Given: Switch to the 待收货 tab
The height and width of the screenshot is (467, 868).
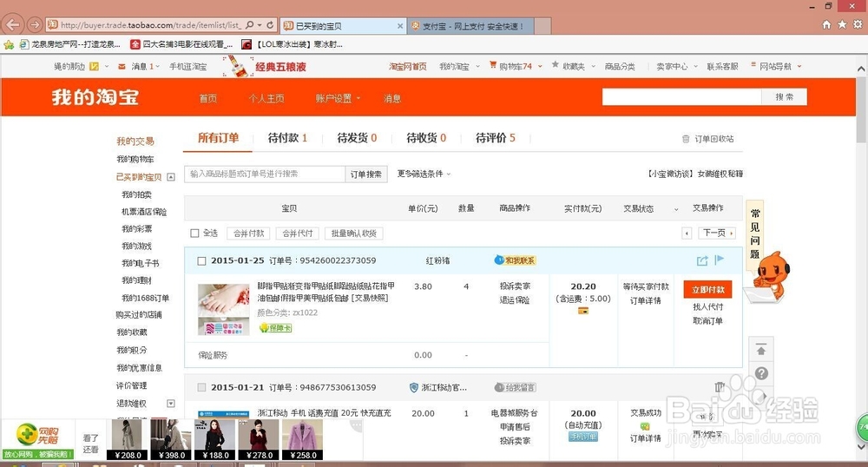Looking at the screenshot, I should (426, 138).
